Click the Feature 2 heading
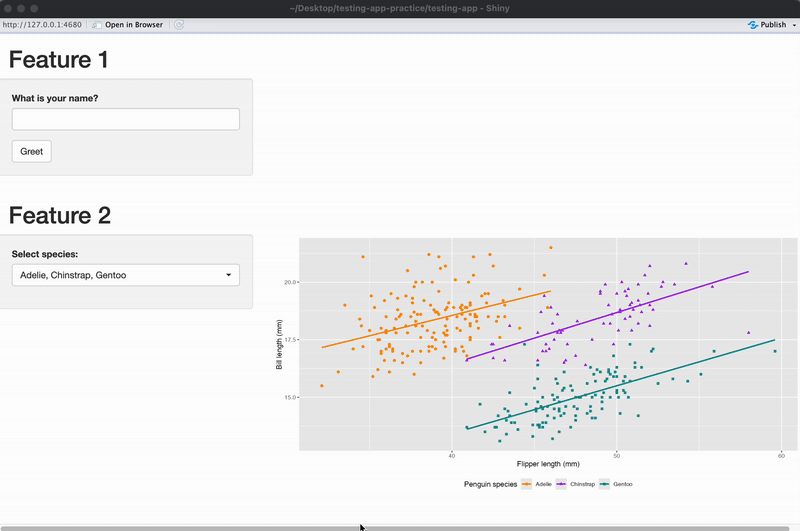The image size is (800, 531). click(x=60, y=215)
